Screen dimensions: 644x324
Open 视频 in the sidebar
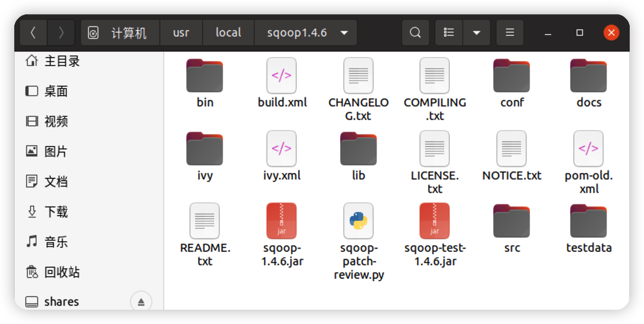[x=89, y=121]
